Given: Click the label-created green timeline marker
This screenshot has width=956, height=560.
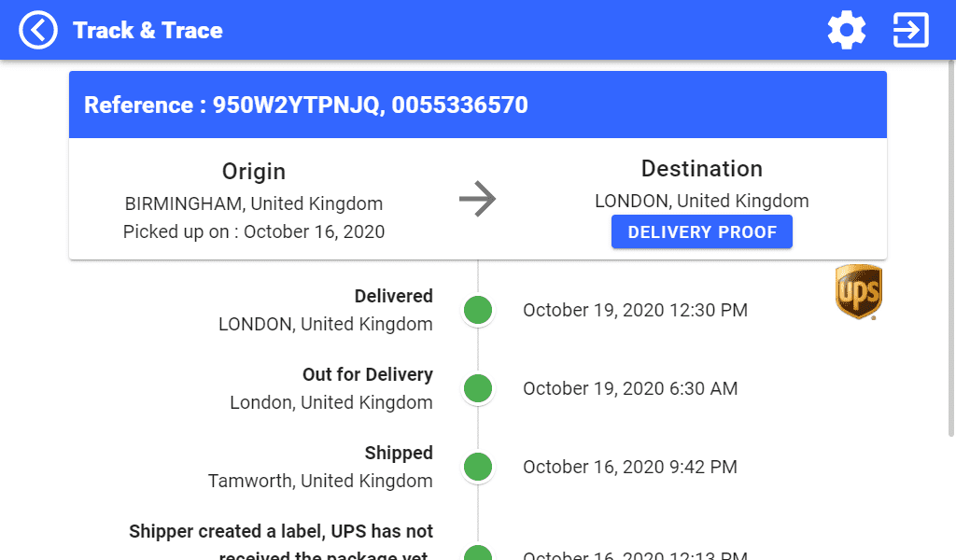Looking at the screenshot, I should click(478, 554).
